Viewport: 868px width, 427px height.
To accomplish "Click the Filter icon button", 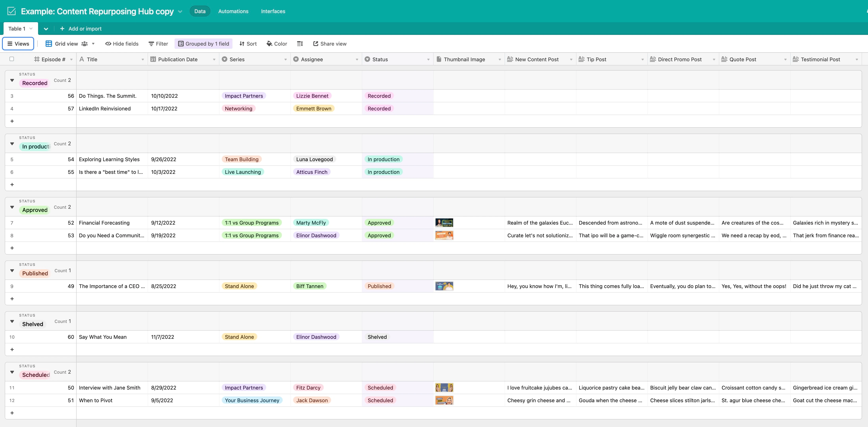I will (x=151, y=44).
